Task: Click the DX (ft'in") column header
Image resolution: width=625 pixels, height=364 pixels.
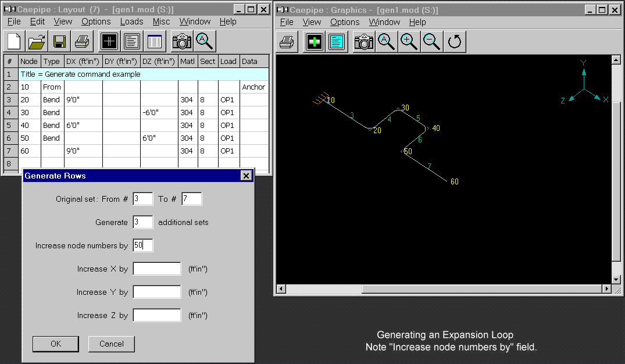Action: (83, 62)
